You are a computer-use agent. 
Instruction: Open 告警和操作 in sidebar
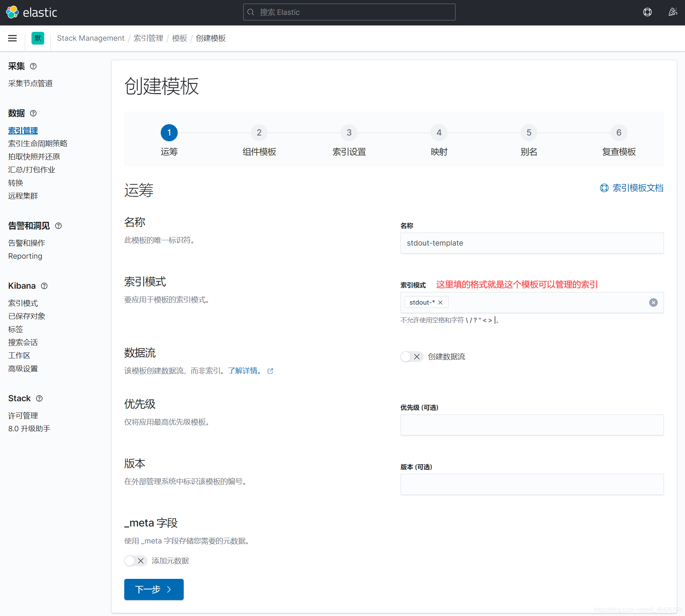27,243
